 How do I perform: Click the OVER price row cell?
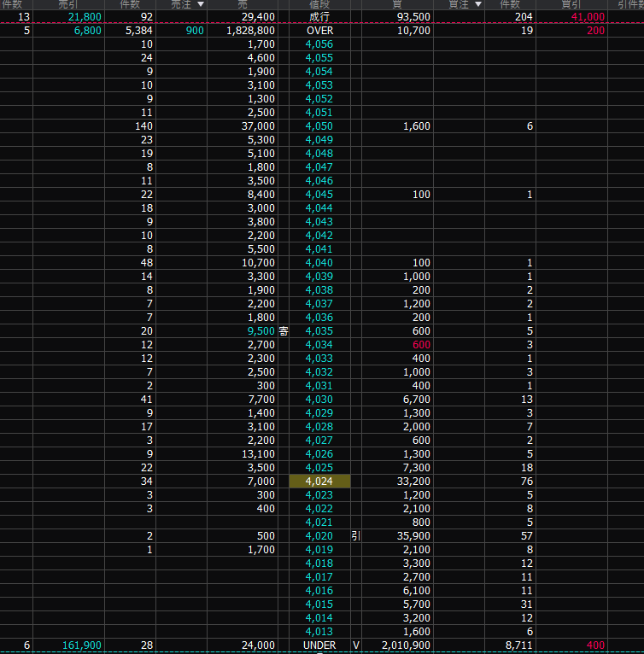(x=319, y=31)
